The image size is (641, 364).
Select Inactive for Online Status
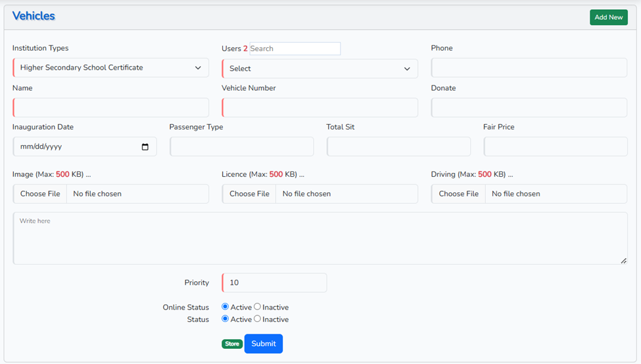pos(258,307)
